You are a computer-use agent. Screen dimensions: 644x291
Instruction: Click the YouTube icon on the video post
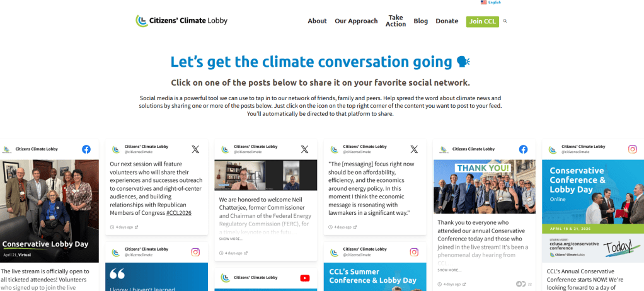pos(304,278)
